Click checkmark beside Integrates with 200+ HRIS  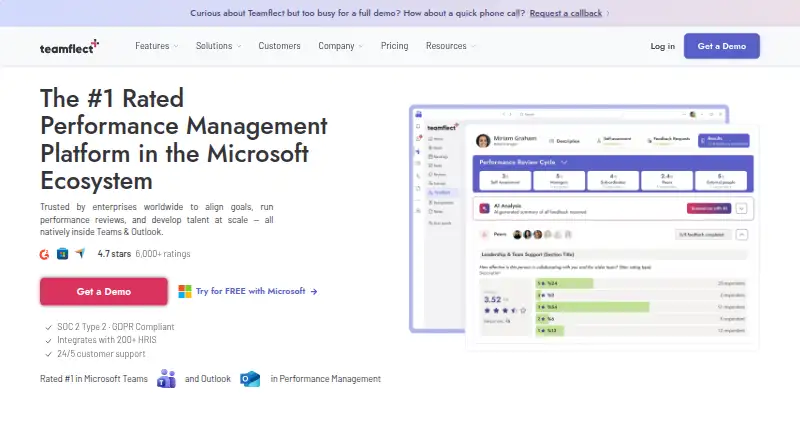(48, 340)
